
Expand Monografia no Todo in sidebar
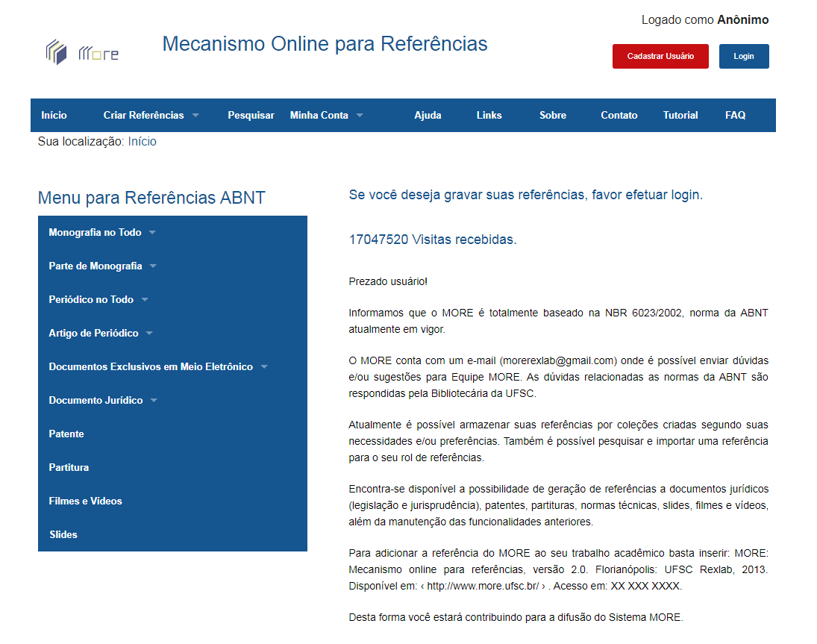click(x=101, y=233)
